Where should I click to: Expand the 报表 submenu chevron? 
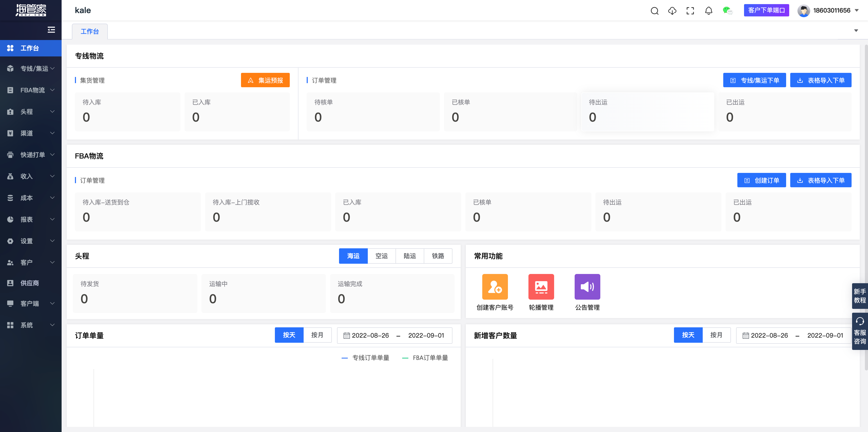52,219
